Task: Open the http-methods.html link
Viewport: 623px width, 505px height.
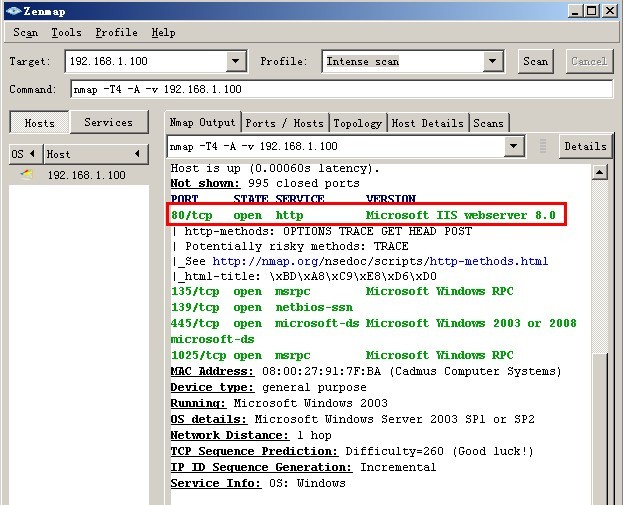Action: pyautogui.click(x=489, y=261)
